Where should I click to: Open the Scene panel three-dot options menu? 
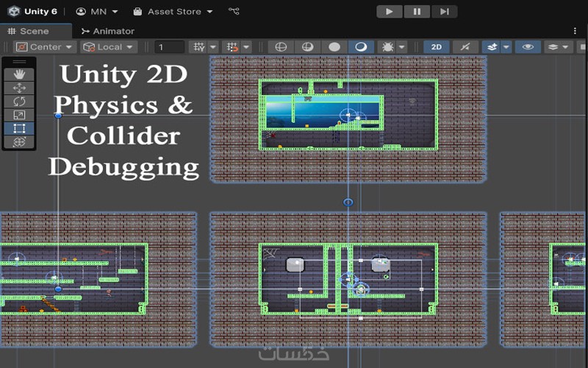(575, 31)
